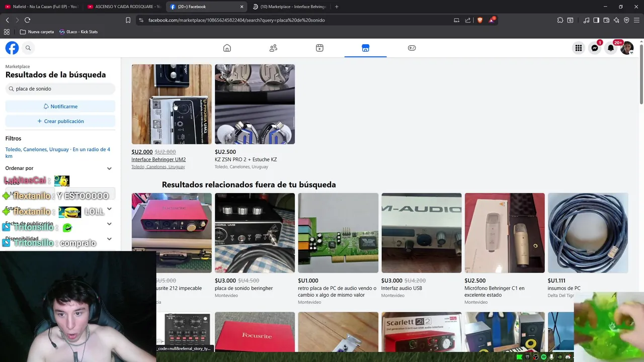Screen dimensions: 644x362
Task: Open the notifications bell
Action: pyautogui.click(x=611, y=48)
